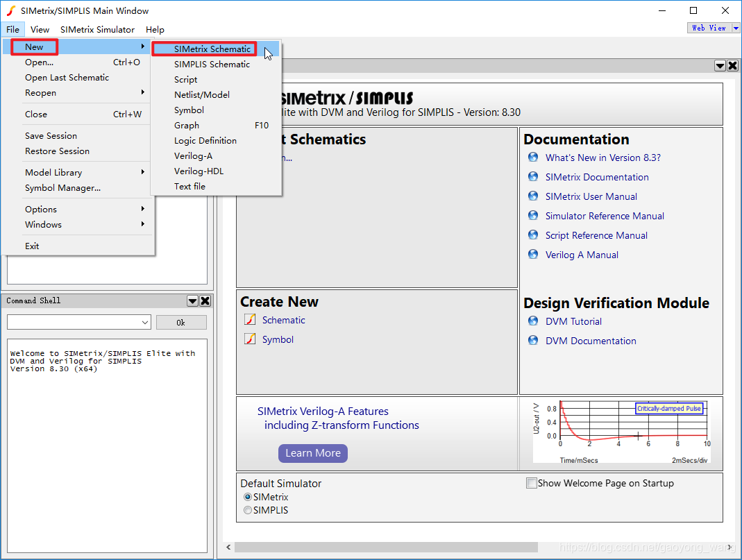Open the DVM Documentation link
The height and width of the screenshot is (560, 742).
click(x=591, y=341)
